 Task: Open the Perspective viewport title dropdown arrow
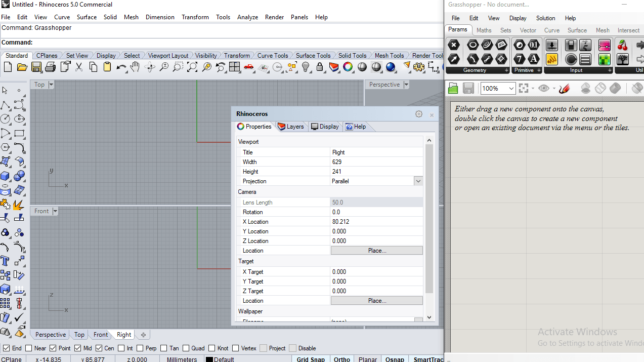(x=406, y=85)
